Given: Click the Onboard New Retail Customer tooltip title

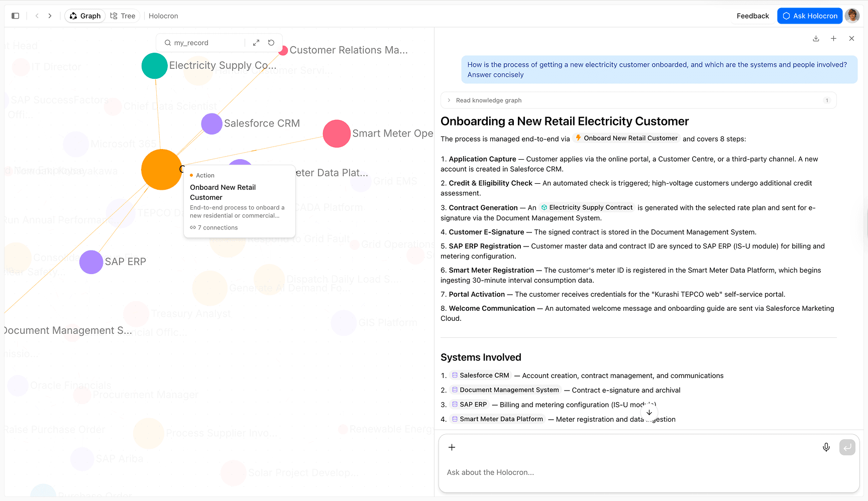Looking at the screenshot, I should point(223,192).
